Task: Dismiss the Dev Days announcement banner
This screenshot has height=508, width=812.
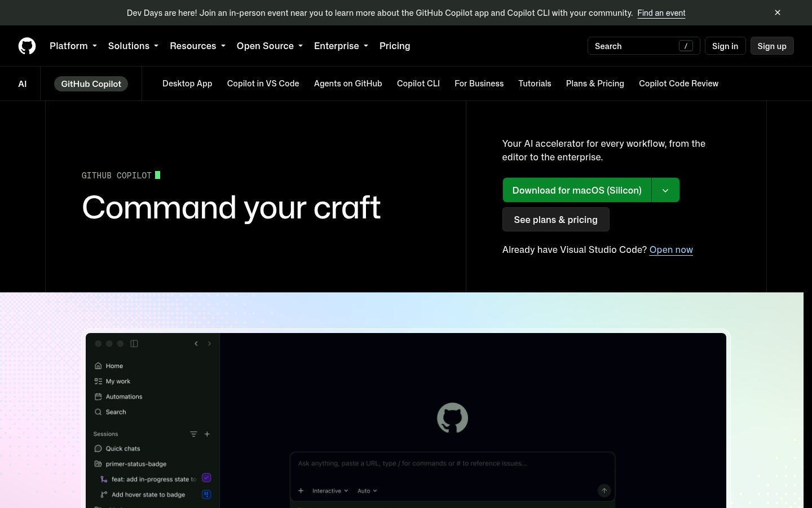Action: 778,12
